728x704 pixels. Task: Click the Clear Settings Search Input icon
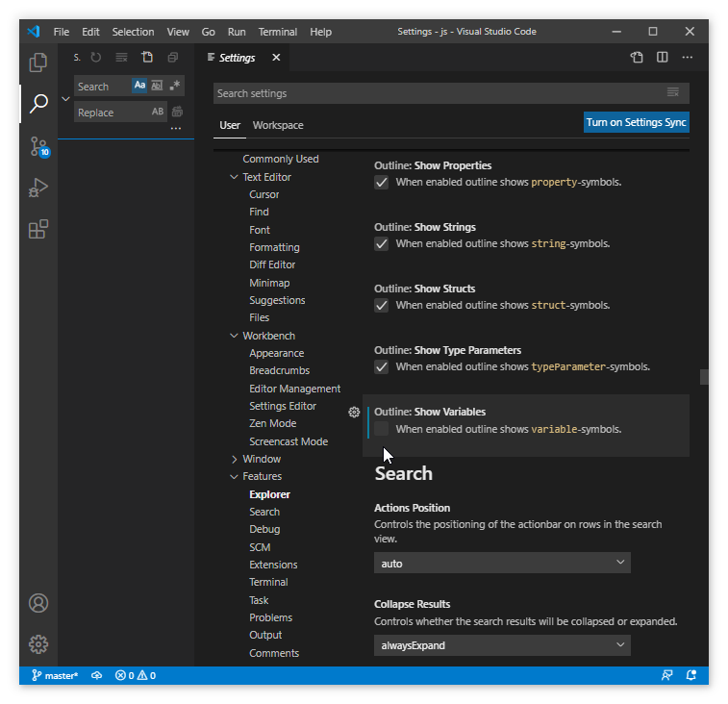673,92
